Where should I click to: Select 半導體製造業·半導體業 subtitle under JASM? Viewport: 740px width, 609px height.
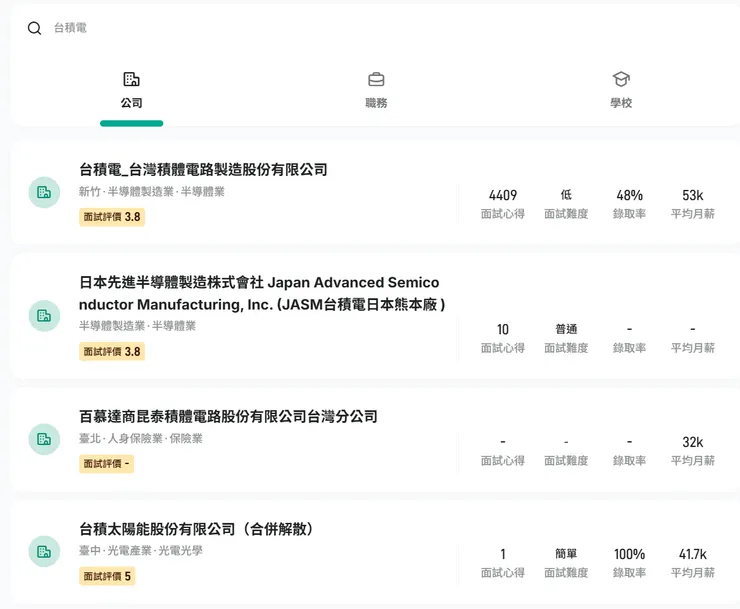tap(137, 326)
